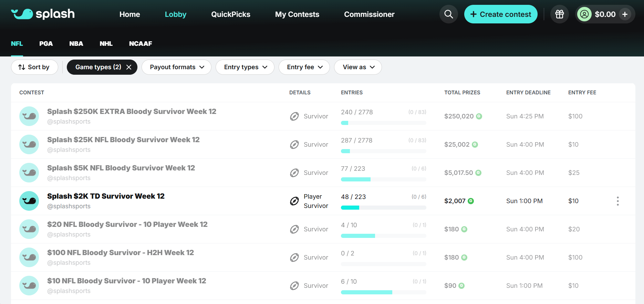Viewport: 644px width, 304px height.
Task: Click the football icon on $5K Survivor row
Action: coord(294,173)
